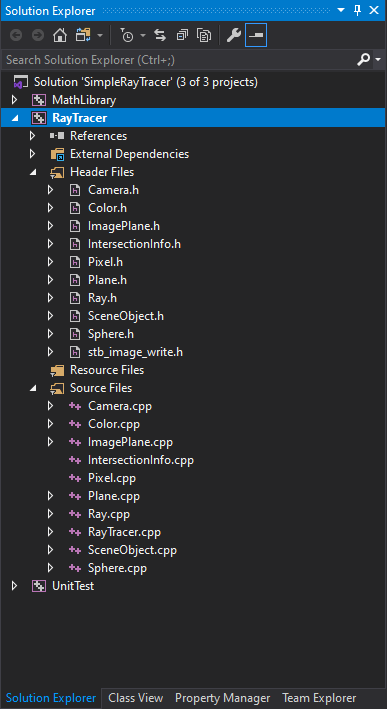Screen dimensions: 387x709
Task: Go to Home view in Solution Explorer
Action: 60,35
